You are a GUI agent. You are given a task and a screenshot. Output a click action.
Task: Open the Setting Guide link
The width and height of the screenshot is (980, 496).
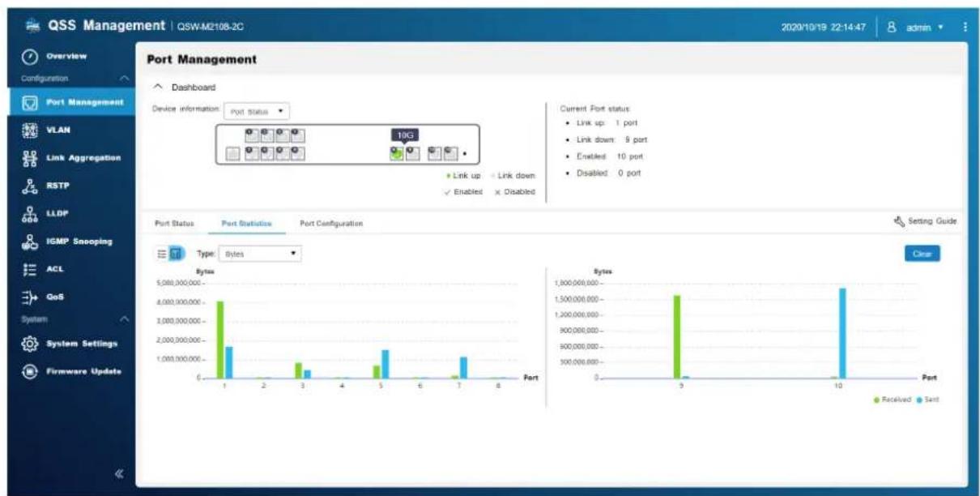tap(924, 220)
